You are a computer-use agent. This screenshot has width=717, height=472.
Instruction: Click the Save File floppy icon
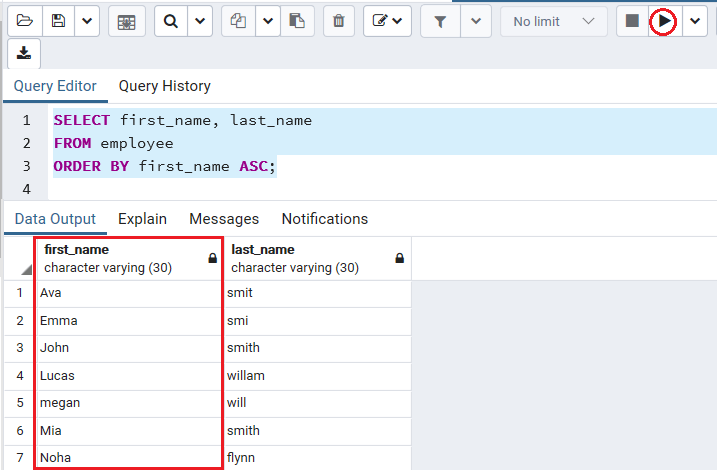pos(58,21)
